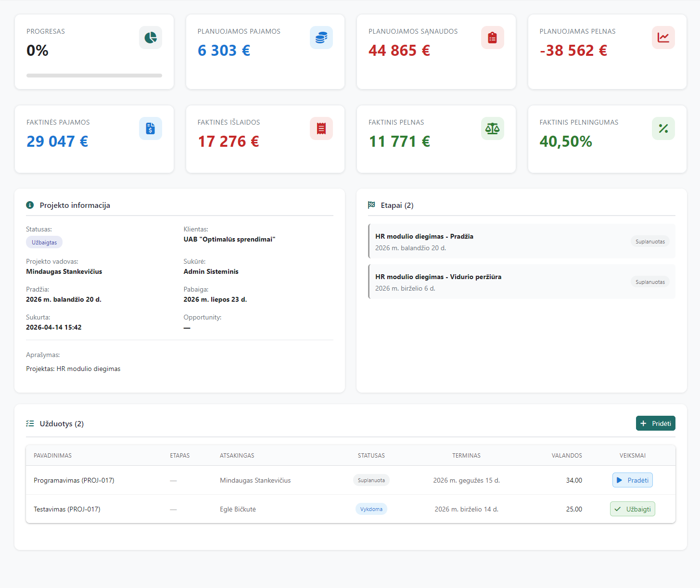Click the Užbaigtas status badge
The height and width of the screenshot is (588, 700).
(x=44, y=243)
